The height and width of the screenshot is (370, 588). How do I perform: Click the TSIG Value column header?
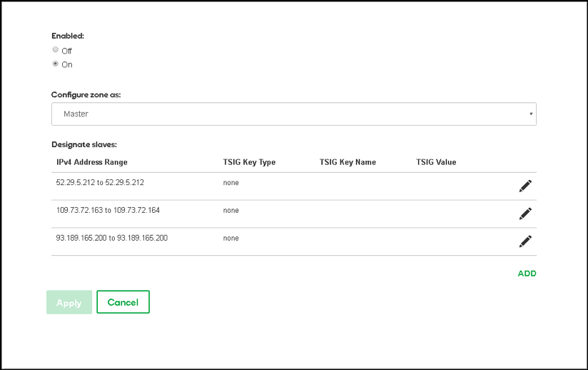click(x=436, y=162)
